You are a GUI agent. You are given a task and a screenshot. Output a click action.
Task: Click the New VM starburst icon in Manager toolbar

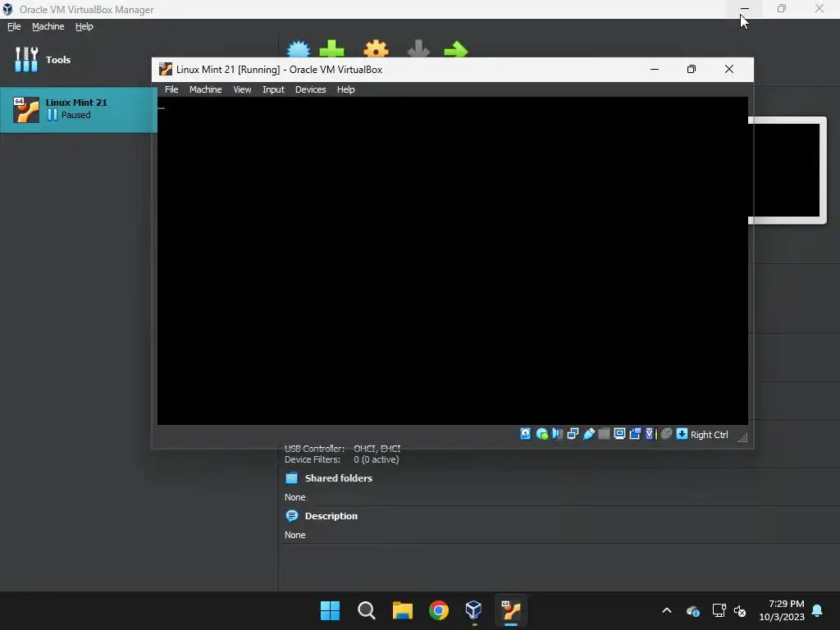[x=299, y=48]
